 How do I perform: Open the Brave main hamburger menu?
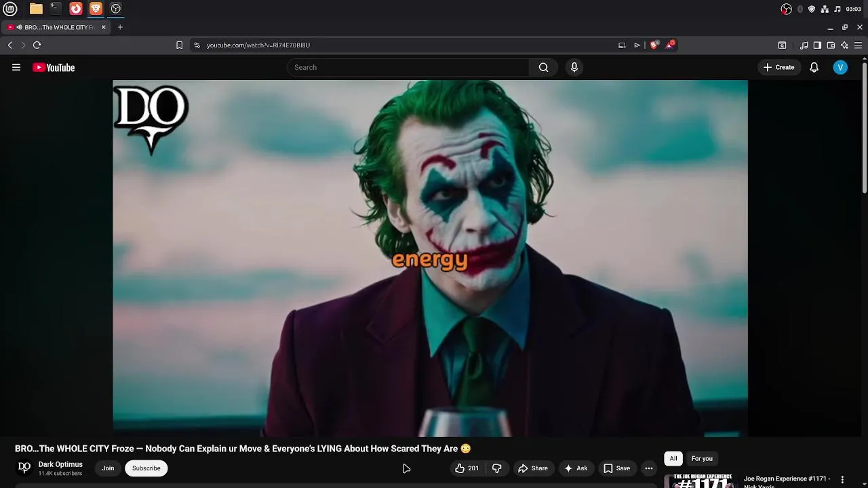point(858,45)
